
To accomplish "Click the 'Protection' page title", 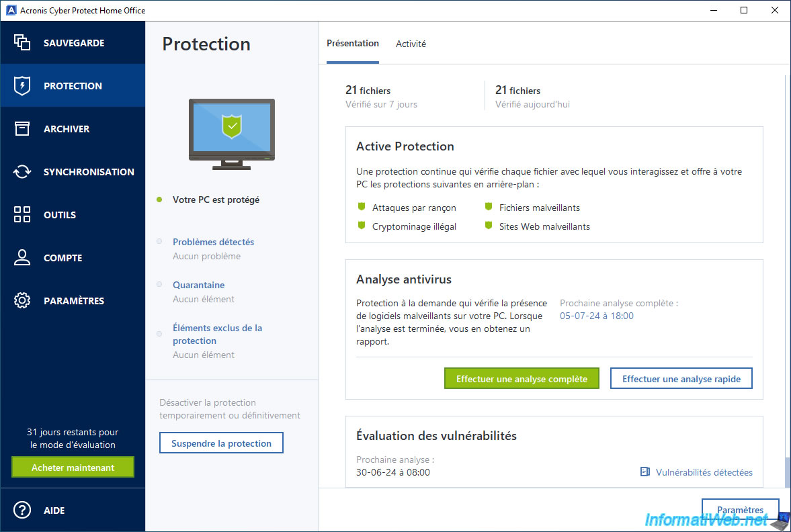I will point(206,44).
